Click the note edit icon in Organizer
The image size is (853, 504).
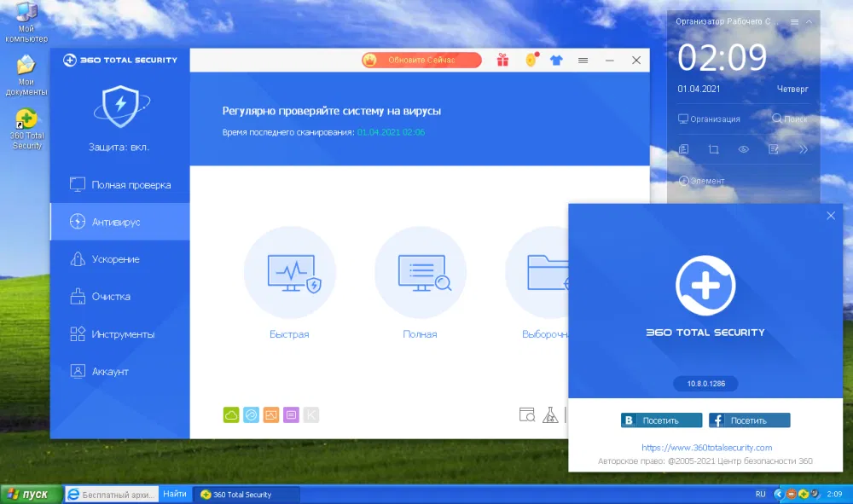[774, 149]
